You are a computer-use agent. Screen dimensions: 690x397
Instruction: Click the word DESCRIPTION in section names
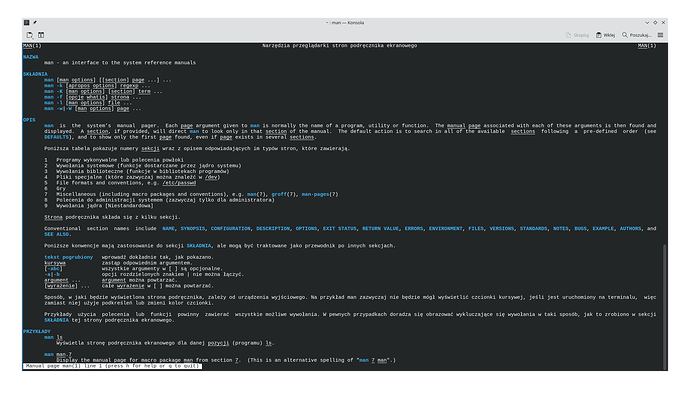coord(273,229)
